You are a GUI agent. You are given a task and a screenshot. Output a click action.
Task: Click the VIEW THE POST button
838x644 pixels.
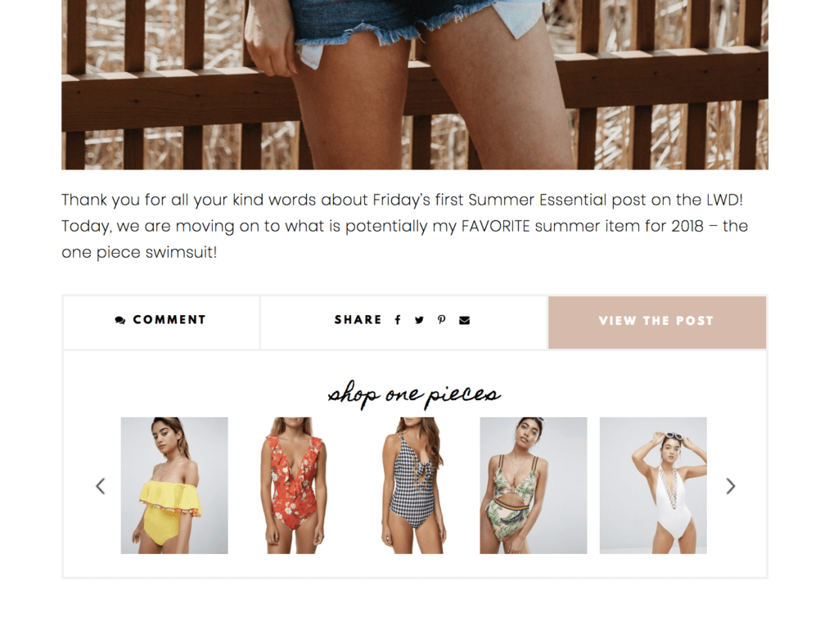click(657, 322)
